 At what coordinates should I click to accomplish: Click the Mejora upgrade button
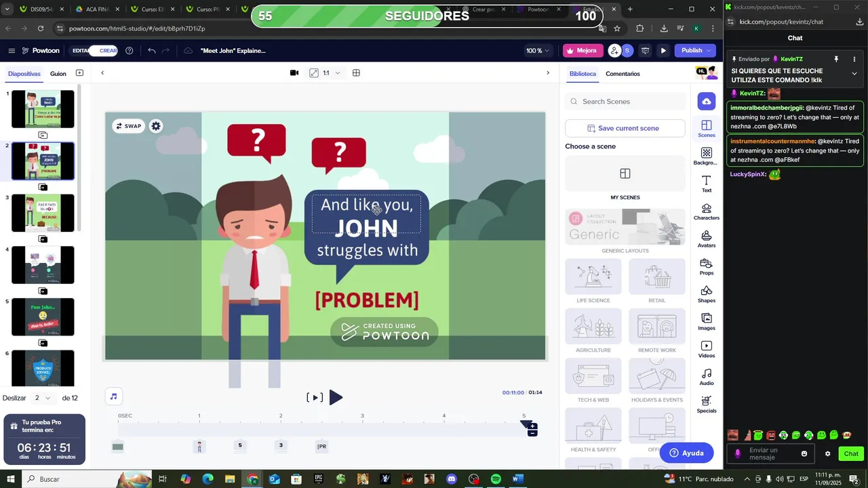click(583, 50)
